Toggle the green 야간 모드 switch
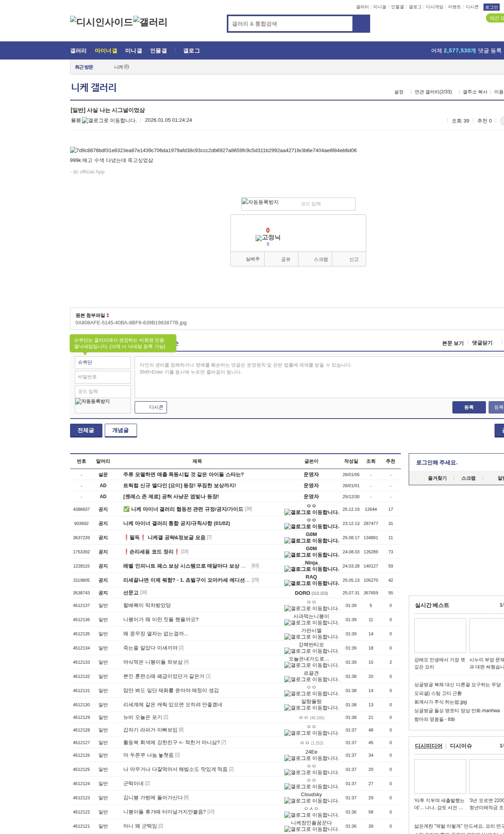 pyautogui.click(x=495, y=18)
